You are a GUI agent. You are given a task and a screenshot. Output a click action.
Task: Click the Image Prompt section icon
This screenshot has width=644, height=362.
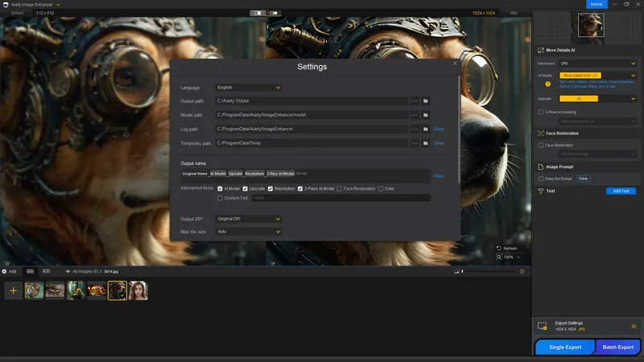click(540, 167)
